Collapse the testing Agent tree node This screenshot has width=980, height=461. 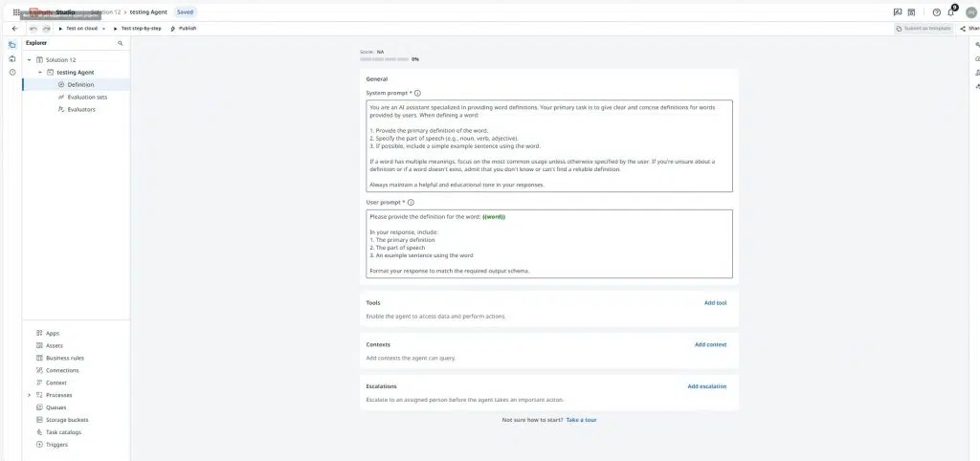[x=40, y=73]
